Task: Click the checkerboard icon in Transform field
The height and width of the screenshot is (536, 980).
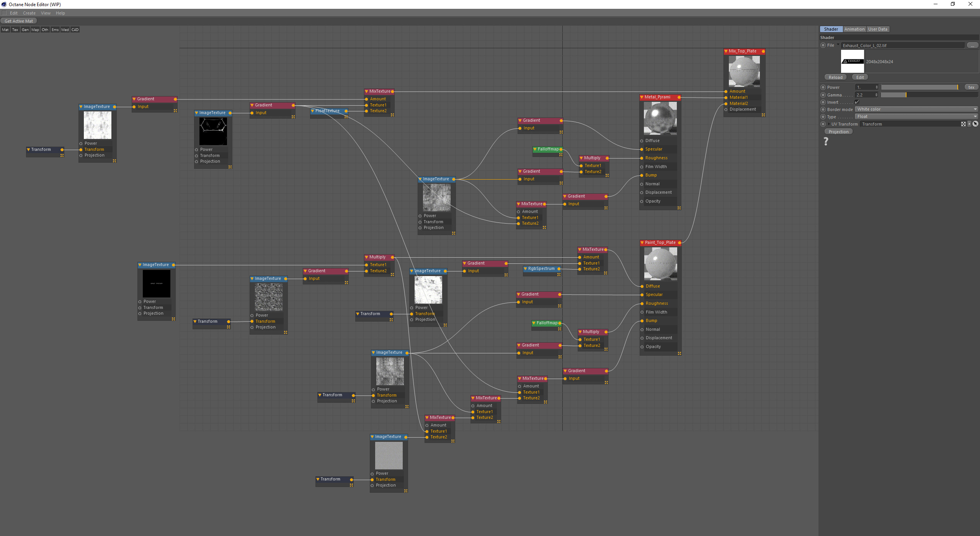Action: coord(963,124)
